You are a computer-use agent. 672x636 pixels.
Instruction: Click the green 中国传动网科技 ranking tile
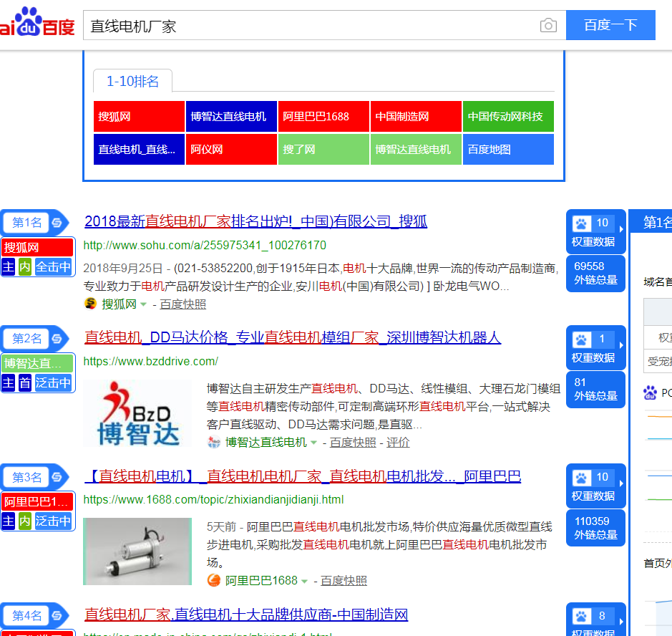click(x=508, y=117)
